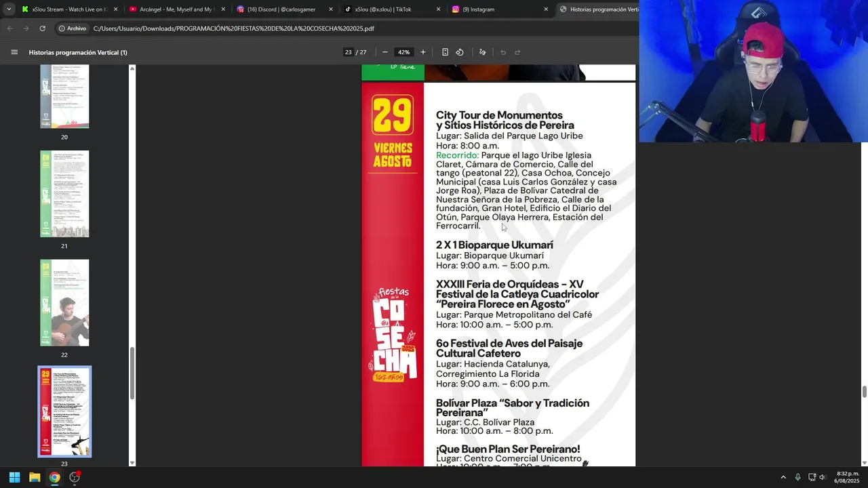Screen dimensions: 868x488
Task: Go back in browser navigation
Action: point(9,28)
